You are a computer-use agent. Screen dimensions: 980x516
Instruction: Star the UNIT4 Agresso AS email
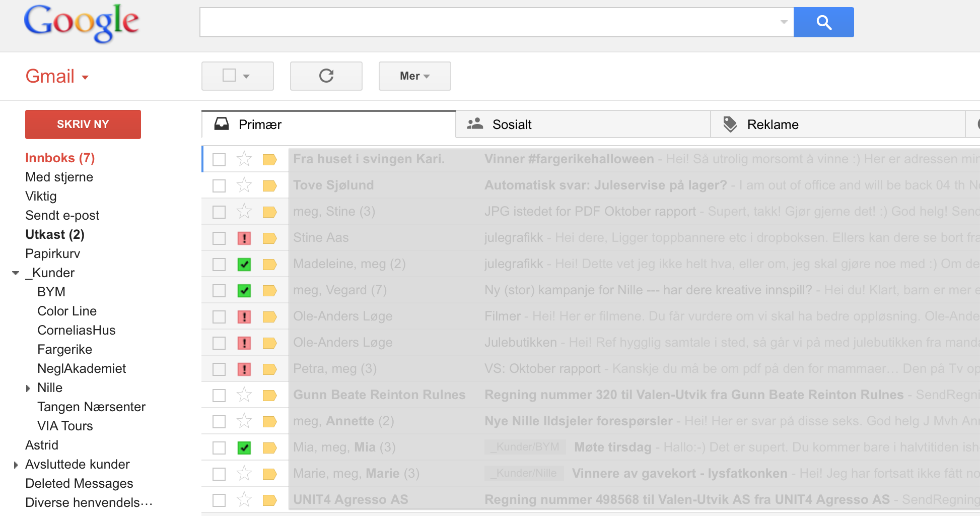(x=244, y=500)
